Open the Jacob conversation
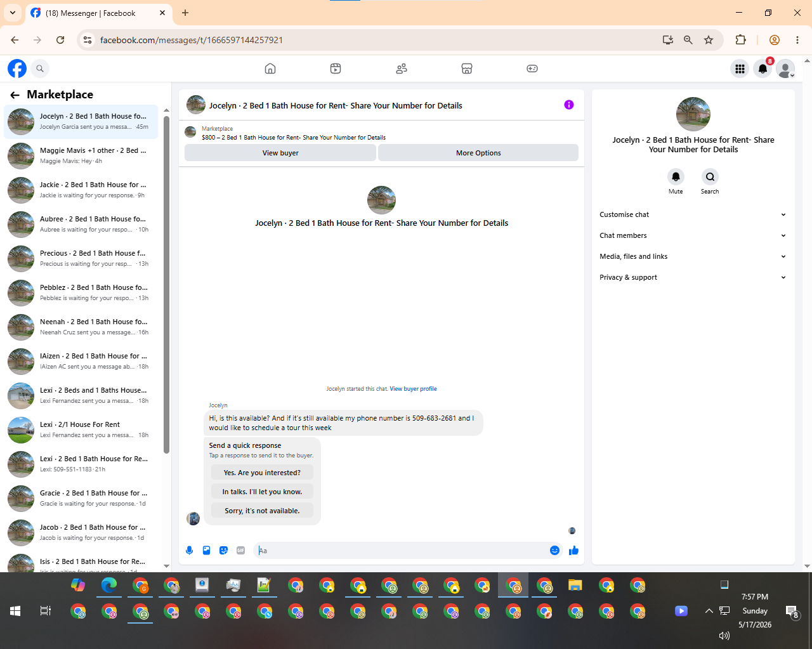 81,532
